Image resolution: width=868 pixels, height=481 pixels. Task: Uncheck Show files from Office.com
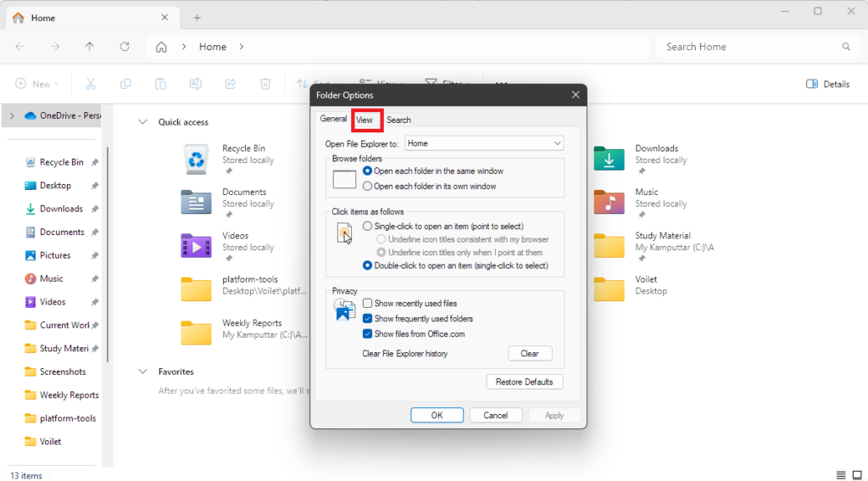[x=368, y=334]
